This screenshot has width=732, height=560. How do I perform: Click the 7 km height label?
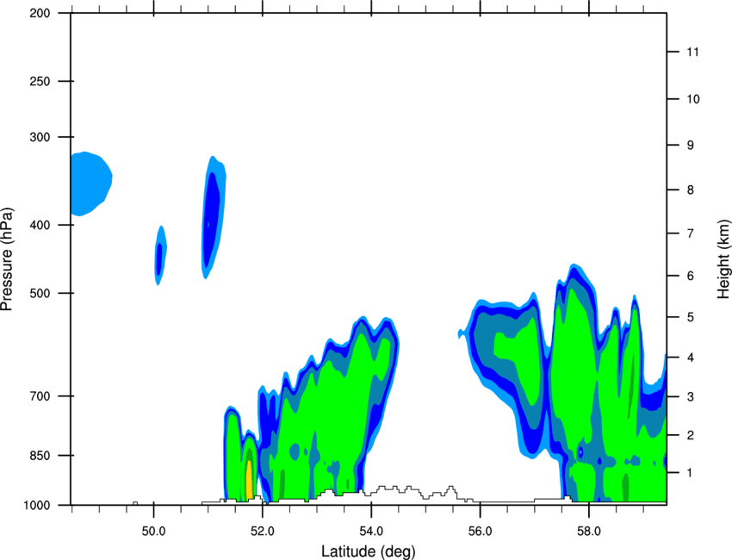[691, 233]
